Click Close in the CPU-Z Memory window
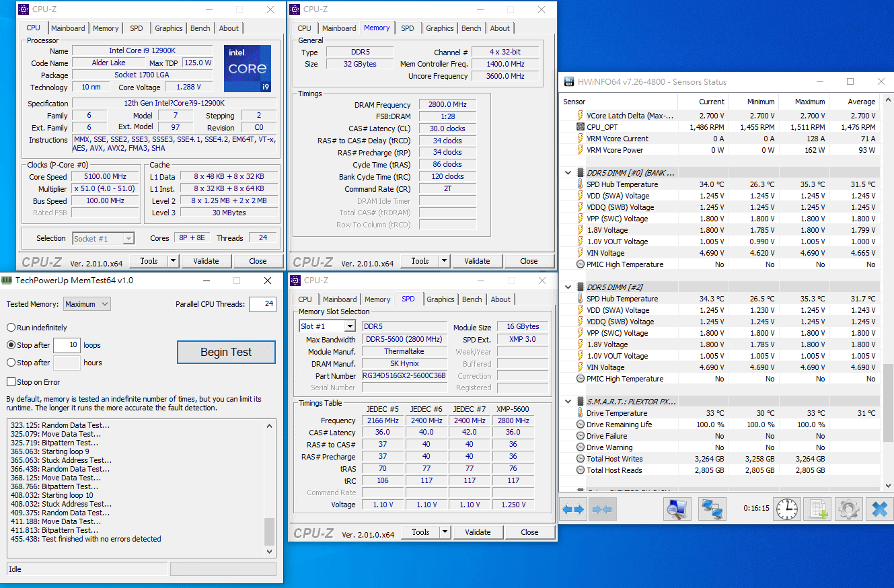This screenshot has height=588, width=894. pos(529,261)
